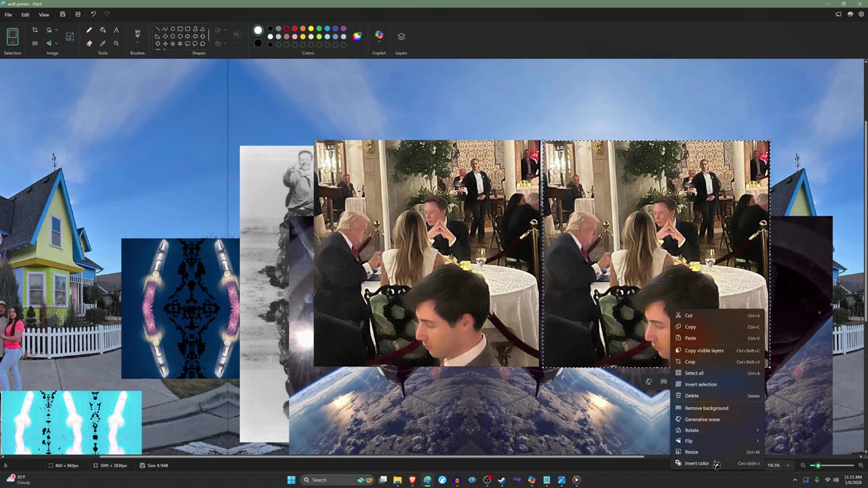Viewport: 868px width, 488px height.
Task: Expand the Rotate options dropdown arrow
Action: click(56, 30)
